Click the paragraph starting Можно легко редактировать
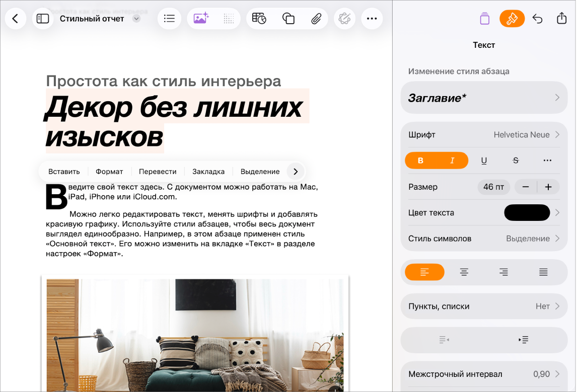 pos(181,233)
